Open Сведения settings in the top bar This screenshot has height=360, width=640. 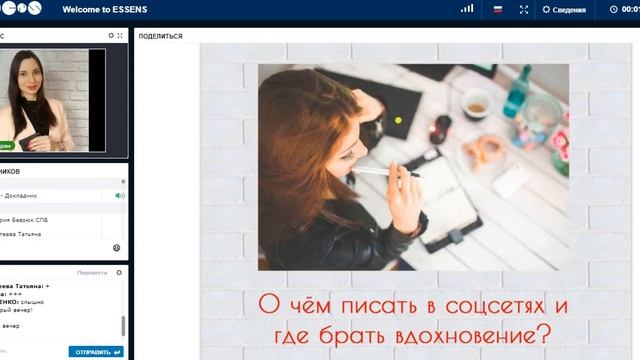coord(564,10)
